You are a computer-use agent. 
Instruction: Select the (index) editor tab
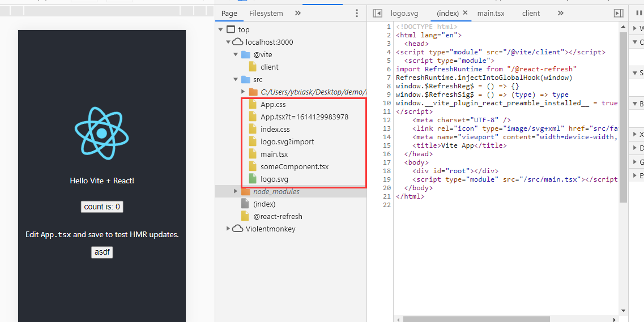pos(447,13)
